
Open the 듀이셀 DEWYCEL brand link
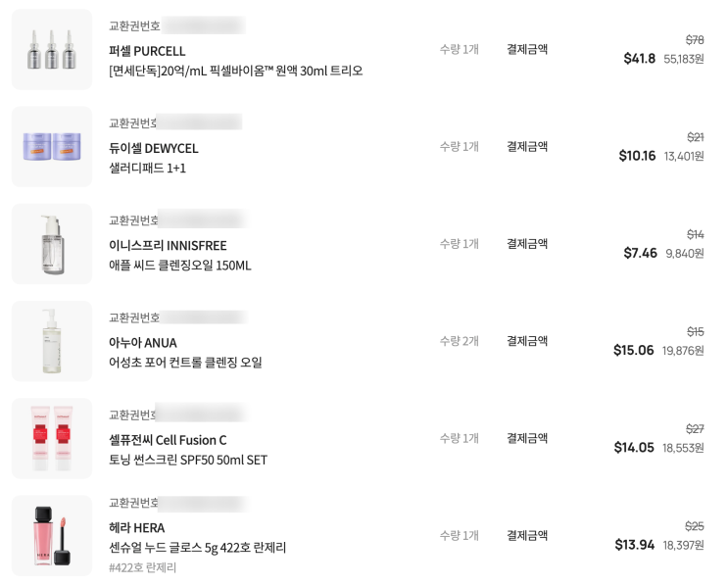(154, 148)
